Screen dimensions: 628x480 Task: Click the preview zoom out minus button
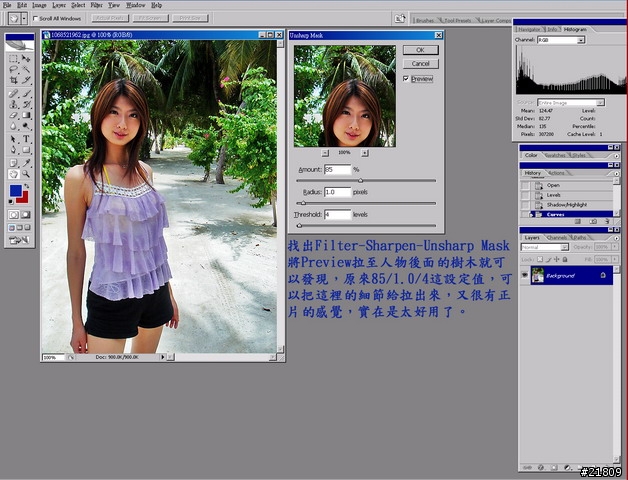tap(325, 153)
